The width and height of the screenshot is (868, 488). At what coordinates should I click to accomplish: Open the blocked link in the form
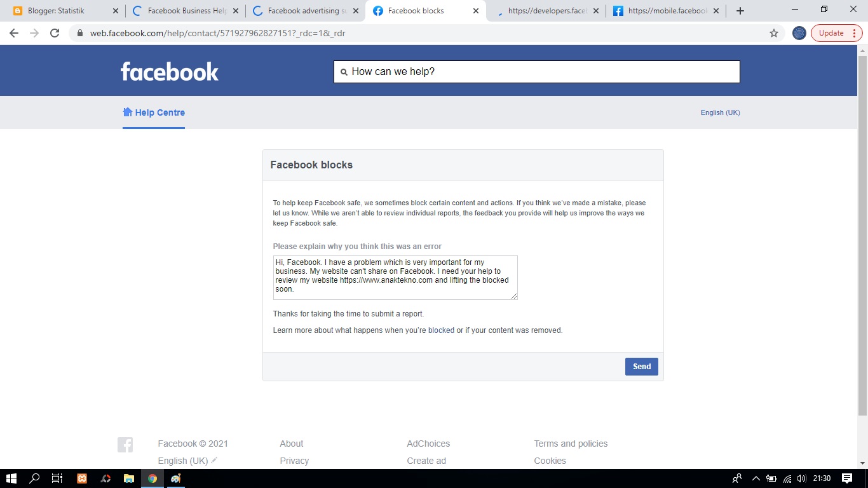pos(441,330)
